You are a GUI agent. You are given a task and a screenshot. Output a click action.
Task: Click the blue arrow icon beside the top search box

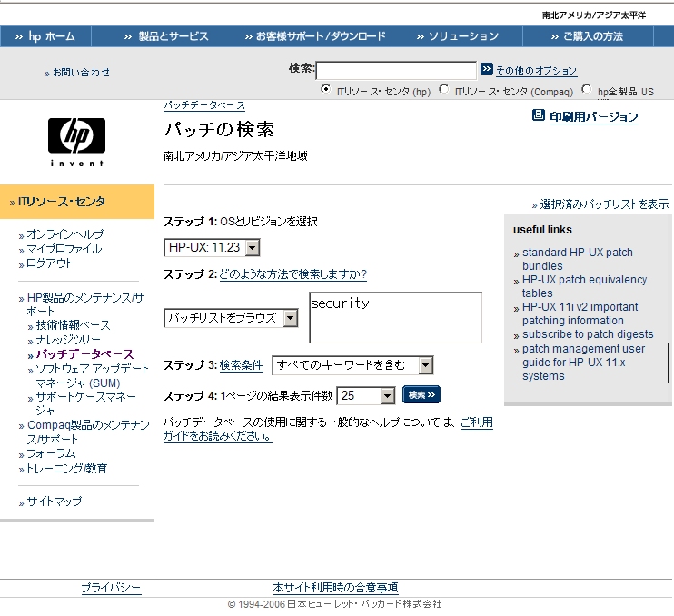[x=487, y=70]
